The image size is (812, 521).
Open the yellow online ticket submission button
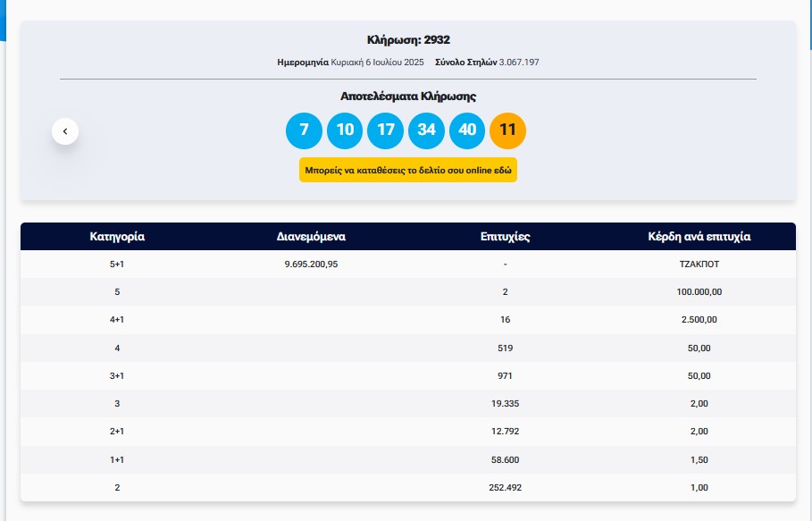pyautogui.click(x=408, y=170)
